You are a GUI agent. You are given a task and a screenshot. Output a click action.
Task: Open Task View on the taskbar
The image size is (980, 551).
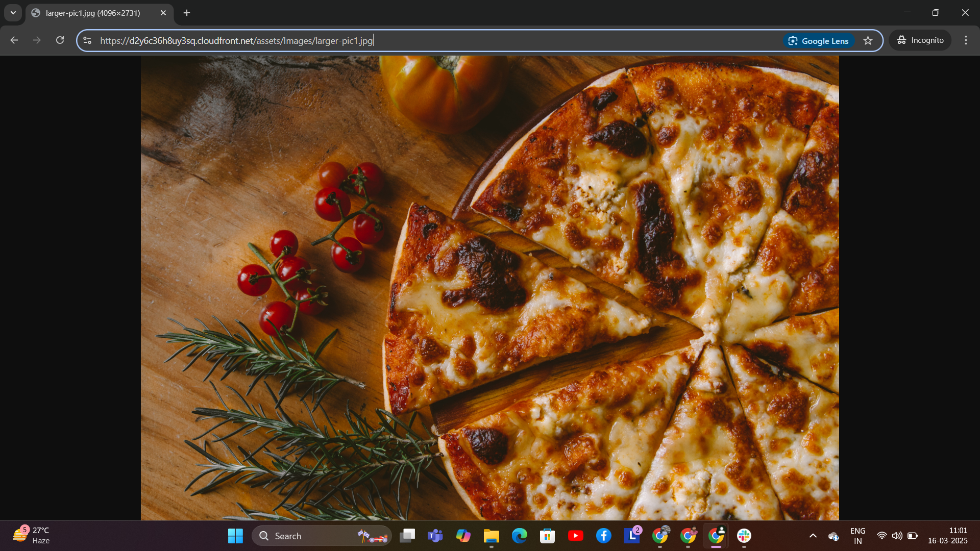click(407, 536)
